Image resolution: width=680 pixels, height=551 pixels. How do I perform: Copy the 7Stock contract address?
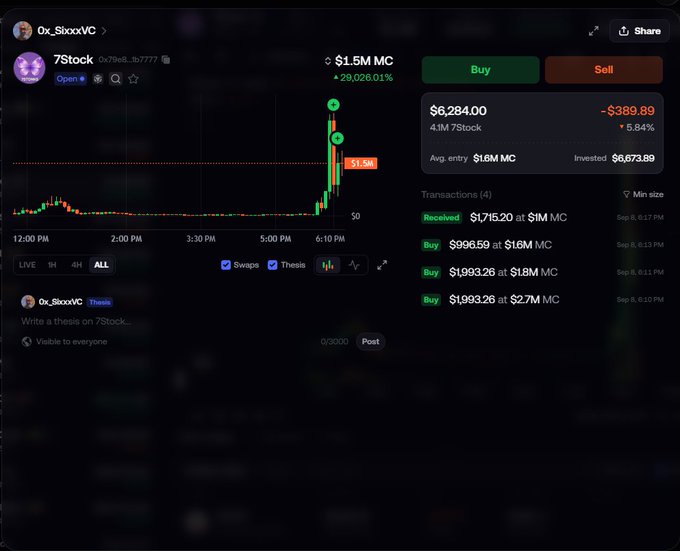166,59
